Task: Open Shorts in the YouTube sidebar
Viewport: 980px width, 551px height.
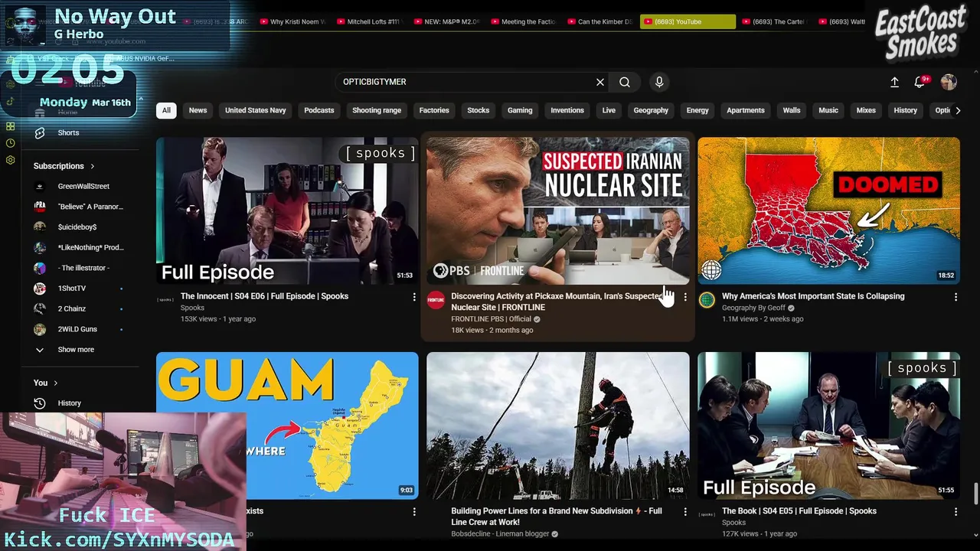Action: tap(68, 133)
